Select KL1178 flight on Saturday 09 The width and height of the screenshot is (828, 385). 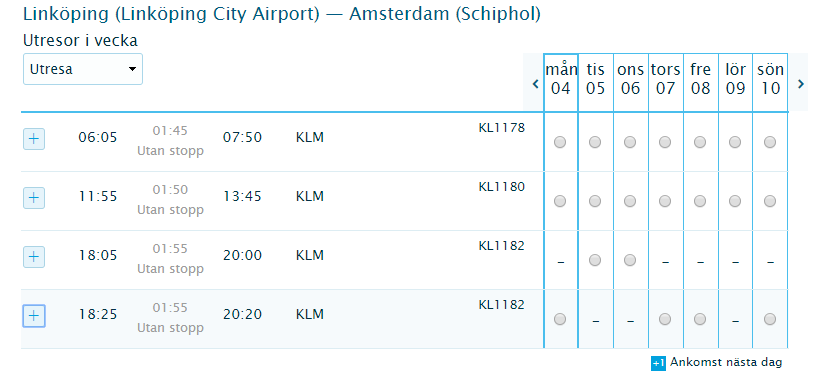click(x=735, y=142)
